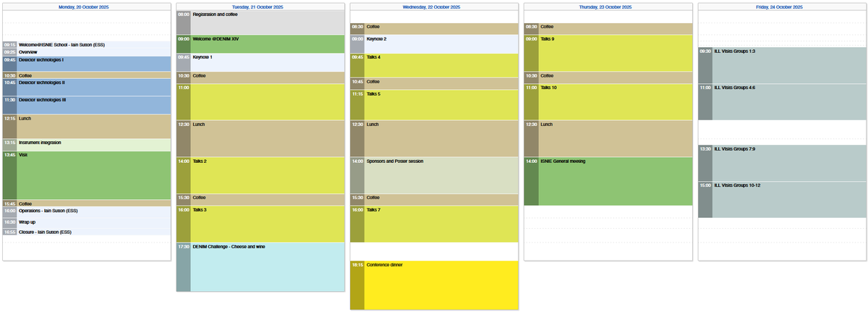The width and height of the screenshot is (868, 315).
Task: Select the Thursday, 23 October 2025 header
Action: pos(608,7)
